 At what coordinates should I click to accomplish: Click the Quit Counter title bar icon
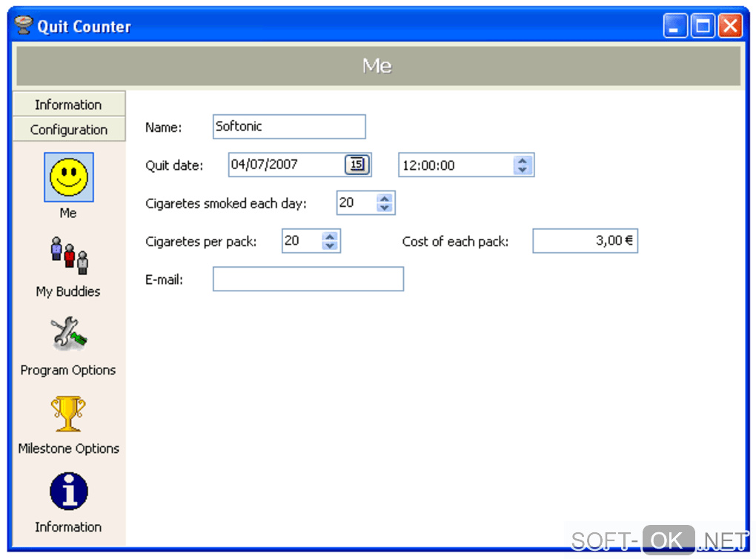pos(23,25)
